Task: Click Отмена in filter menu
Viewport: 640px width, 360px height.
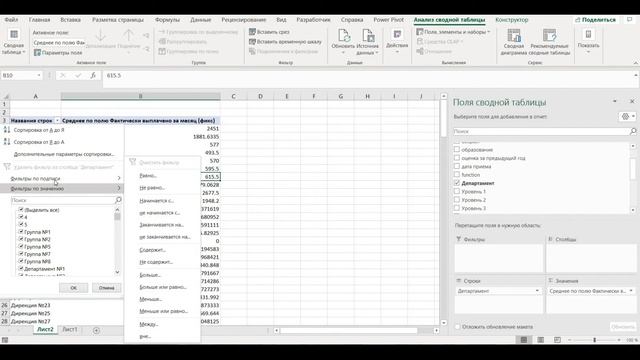Action: tap(106, 288)
